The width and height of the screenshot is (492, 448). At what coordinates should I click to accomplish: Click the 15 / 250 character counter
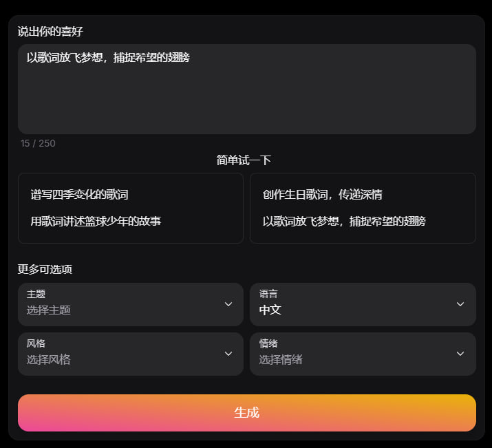point(38,143)
